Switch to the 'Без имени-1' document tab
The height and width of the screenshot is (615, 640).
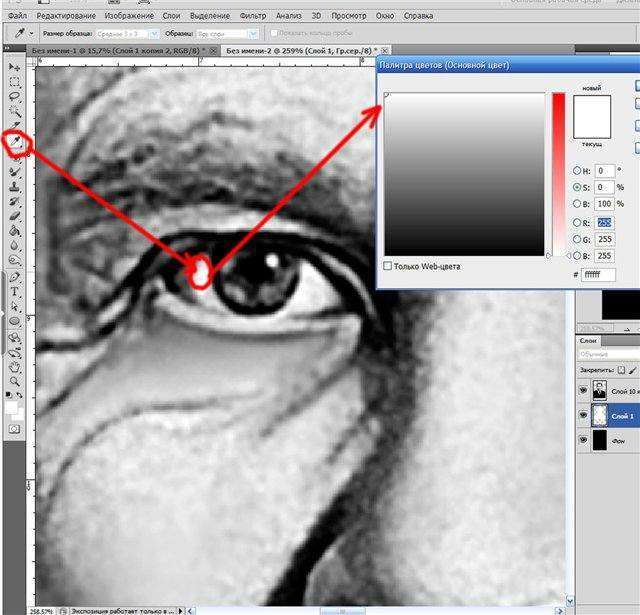pyautogui.click(x=116, y=49)
